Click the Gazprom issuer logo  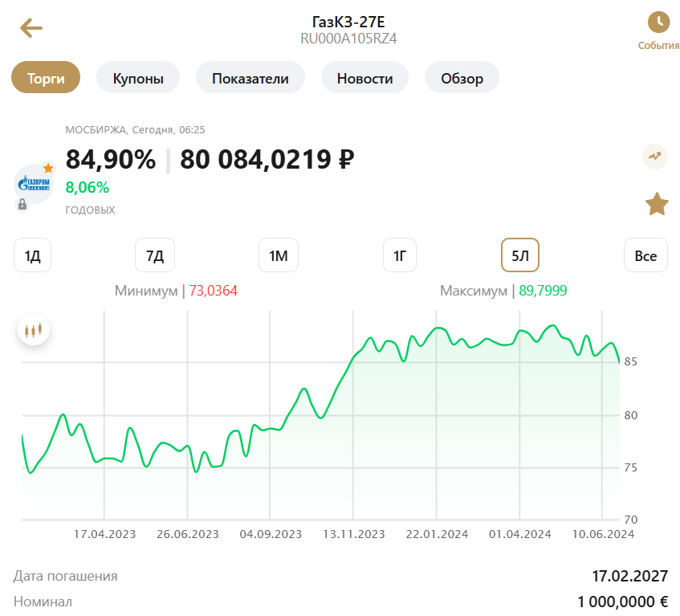click(x=34, y=183)
